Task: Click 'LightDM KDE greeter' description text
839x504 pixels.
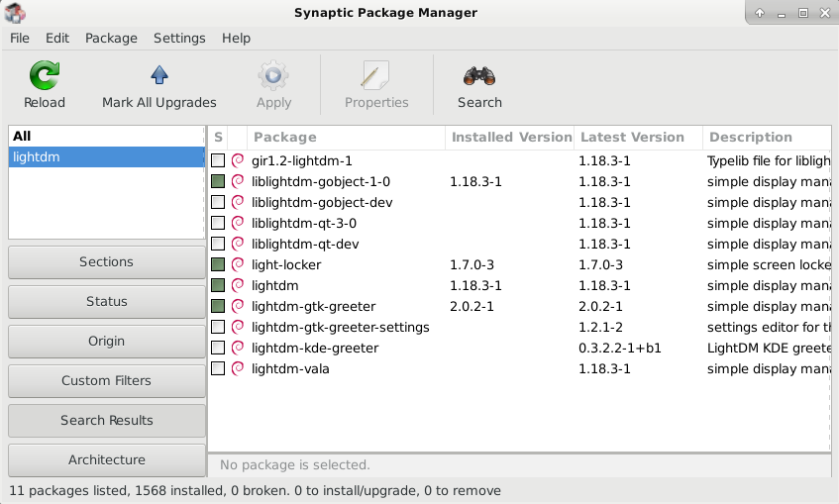Action: point(769,348)
